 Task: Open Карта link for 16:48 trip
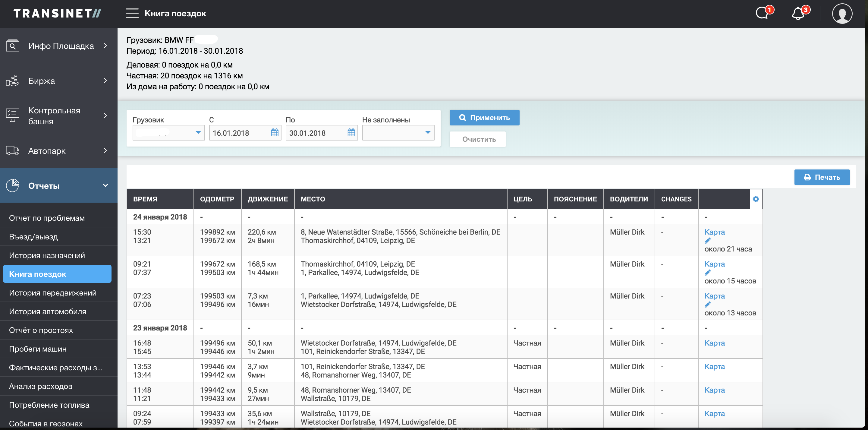tap(714, 343)
